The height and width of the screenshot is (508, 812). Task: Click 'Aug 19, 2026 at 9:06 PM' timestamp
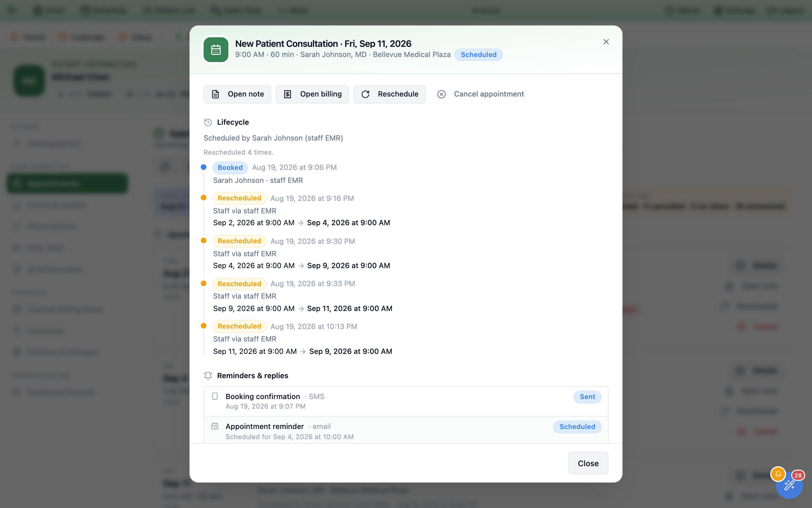294,167
